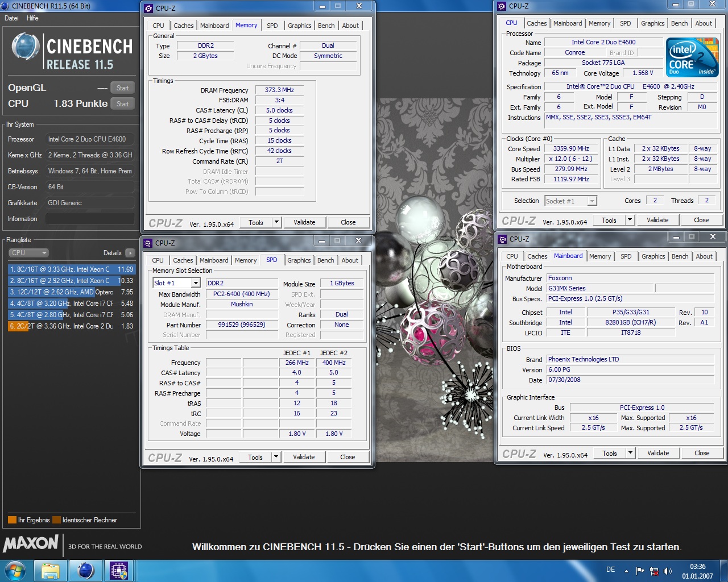Click the Intel Core 2 Duo logo
The height and width of the screenshot is (582, 728).
(692, 57)
